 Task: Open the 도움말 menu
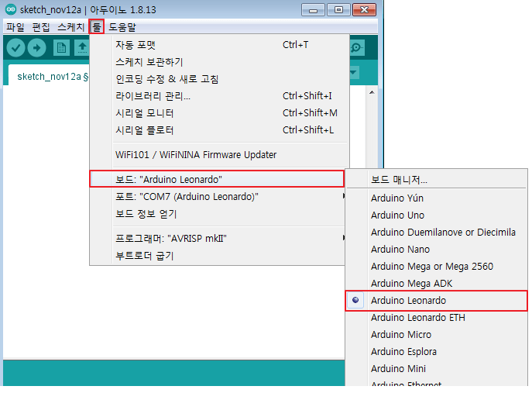tap(122, 27)
